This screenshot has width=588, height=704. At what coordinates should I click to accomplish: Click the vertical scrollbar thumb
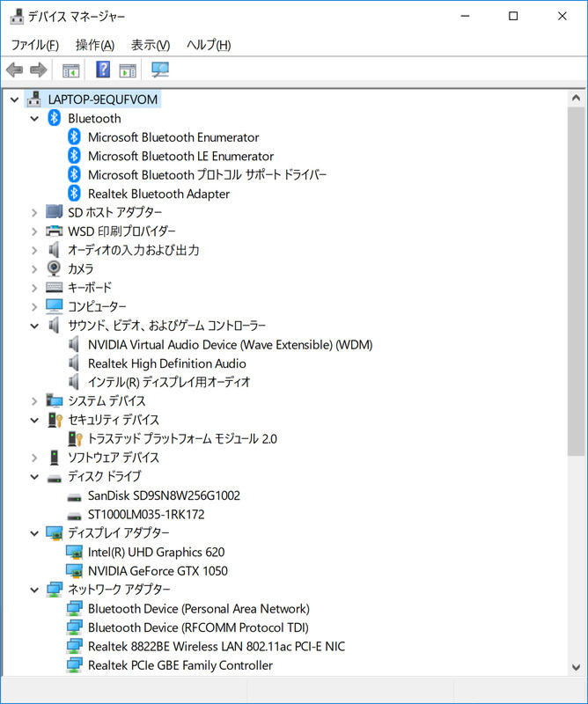click(576, 282)
